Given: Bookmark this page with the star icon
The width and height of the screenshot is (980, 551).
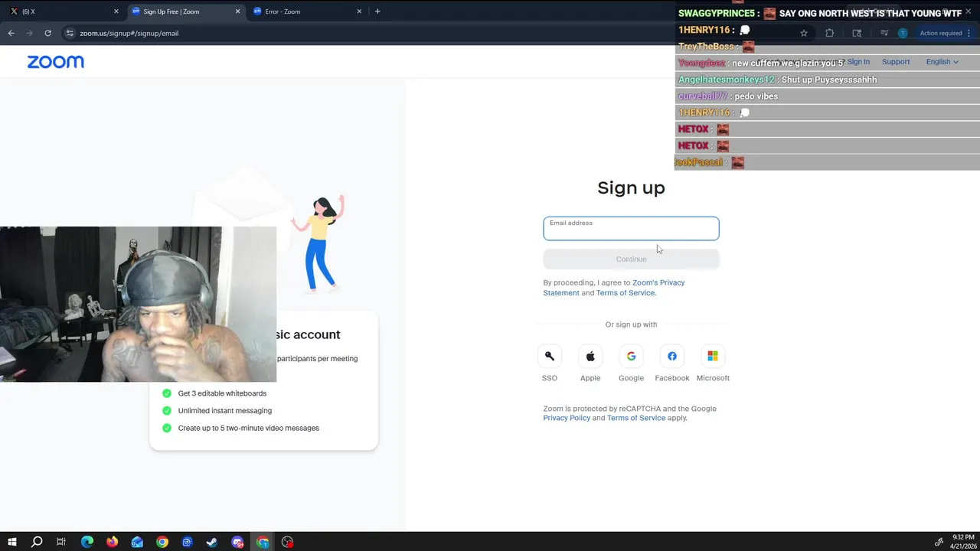Looking at the screenshot, I should (804, 33).
